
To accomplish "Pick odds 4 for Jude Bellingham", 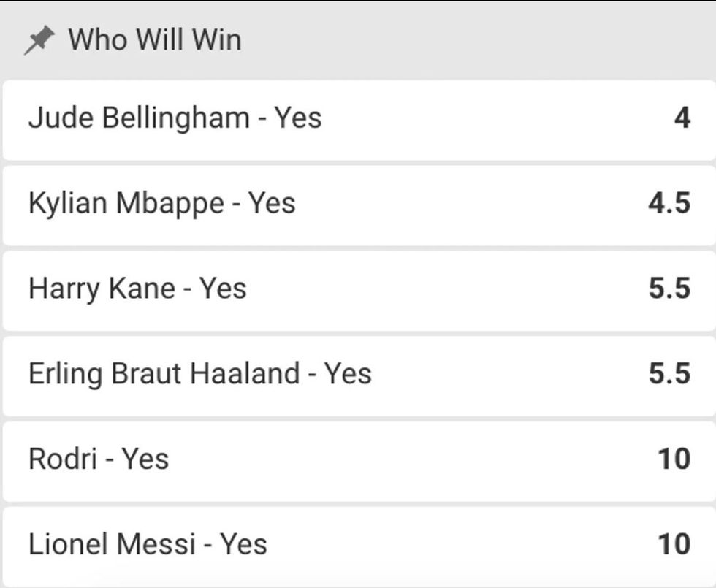I will click(x=682, y=118).
